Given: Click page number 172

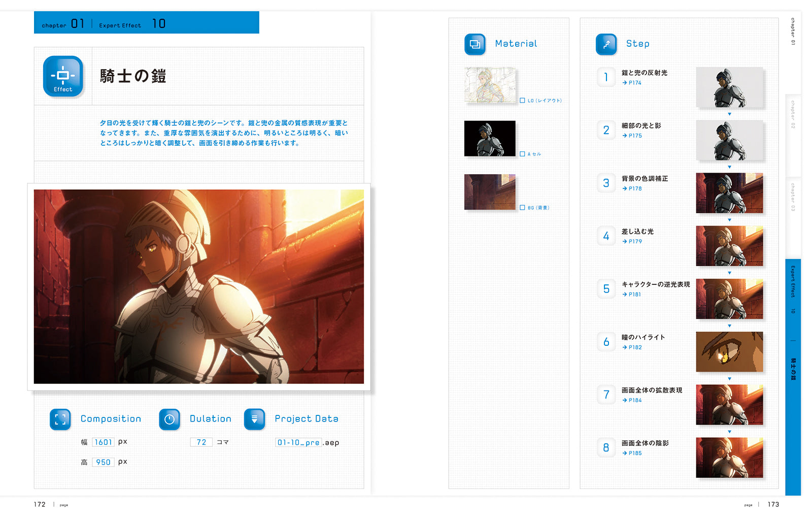Looking at the screenshot, I should pos(40,504).
